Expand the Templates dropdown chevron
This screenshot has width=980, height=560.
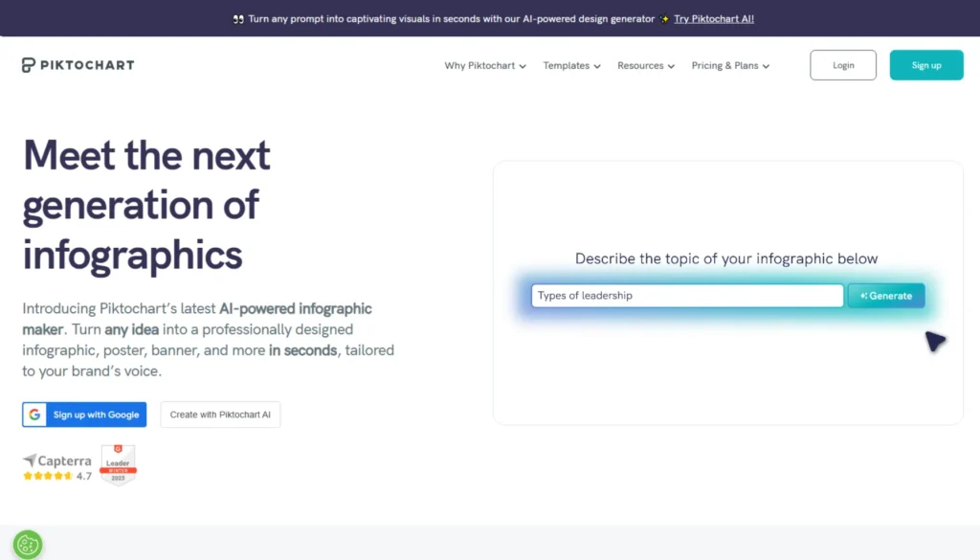click(x=597, y=66)
